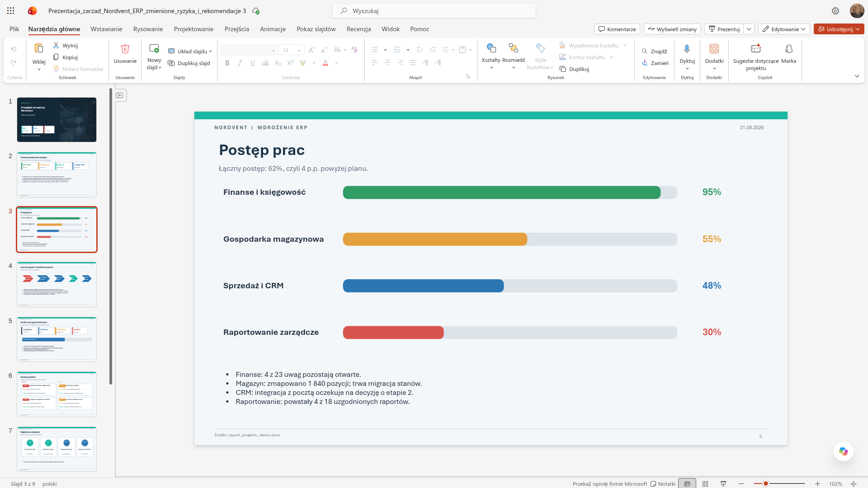Viewport: 868px width, 488px height.
Task: Expand the Prezentuj options arrow
Action: coord(749,29)
